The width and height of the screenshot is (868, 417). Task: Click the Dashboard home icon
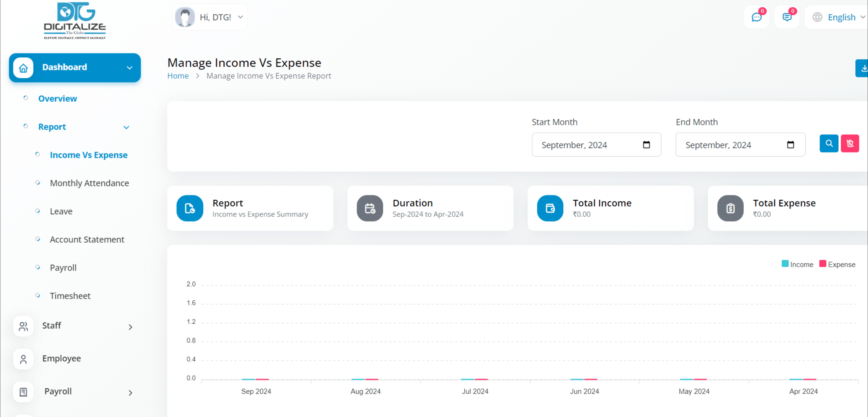[x=23, y=68]
